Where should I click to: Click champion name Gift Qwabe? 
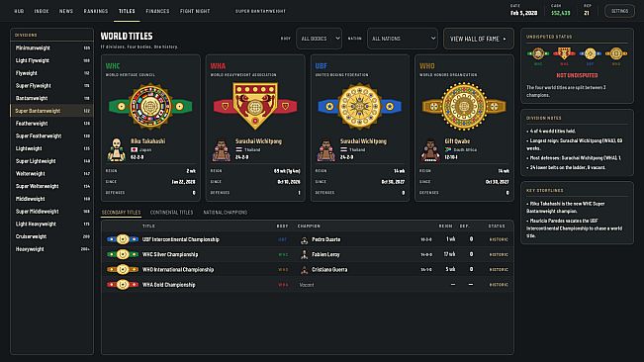(x=457, y=141)
